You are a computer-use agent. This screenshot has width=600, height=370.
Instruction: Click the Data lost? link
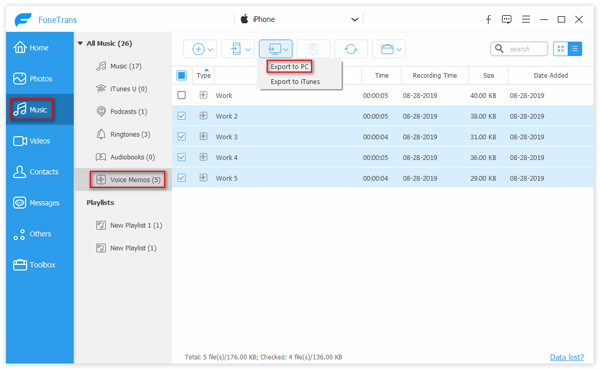[x=567, y=357]
